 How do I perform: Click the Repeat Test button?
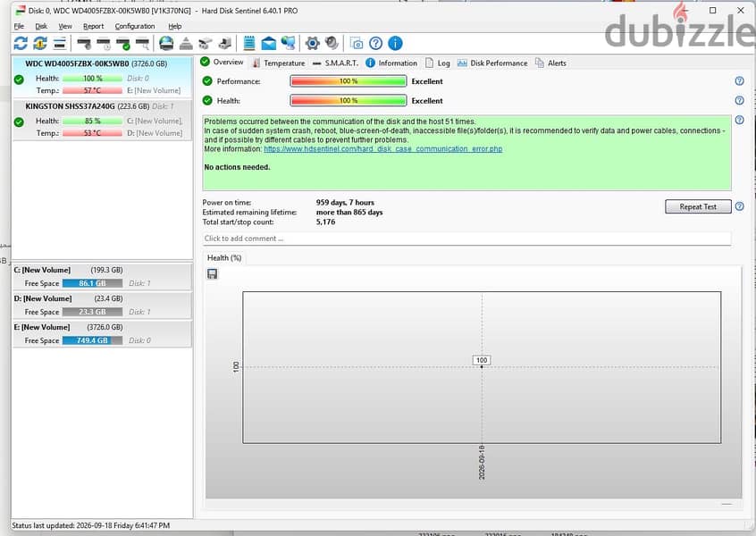(698, 206)
